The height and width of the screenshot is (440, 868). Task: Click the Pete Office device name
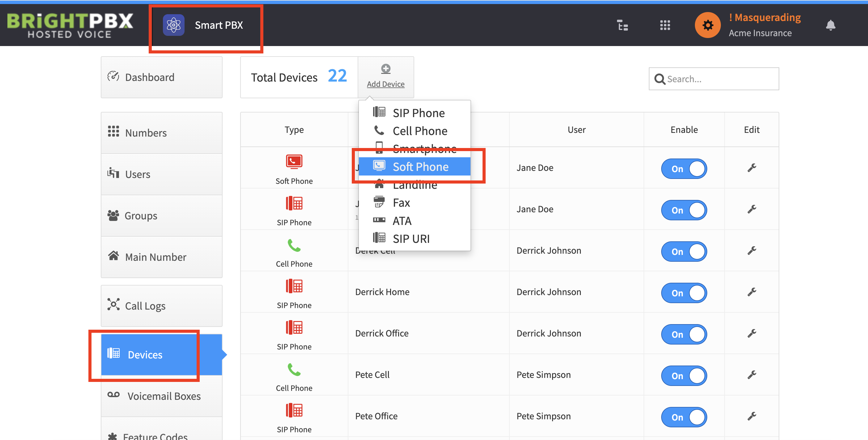(376, 416)
